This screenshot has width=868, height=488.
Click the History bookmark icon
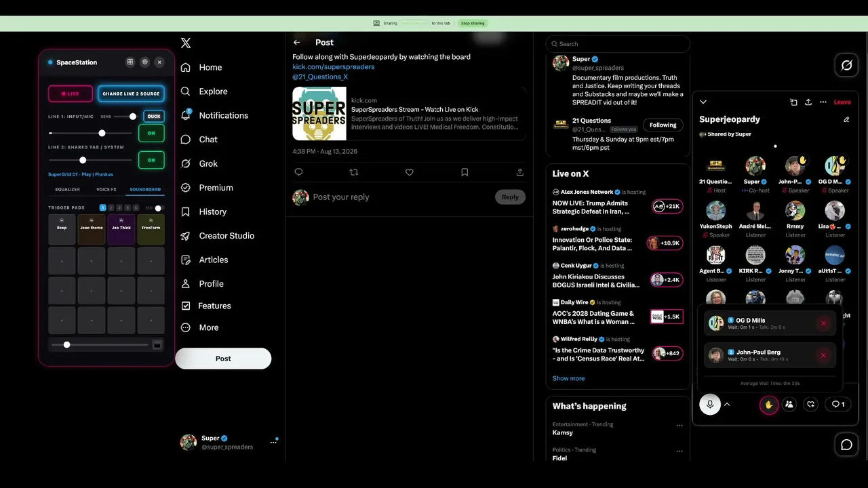pos(186,211)
